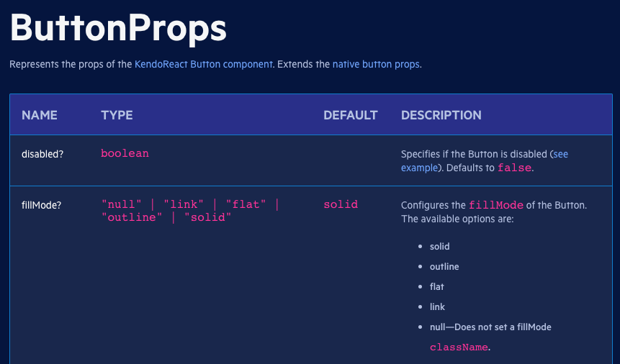Open the KendoReact Button component link
The height and width of the screenshot is (364, 620).
(x=204, y=65)
